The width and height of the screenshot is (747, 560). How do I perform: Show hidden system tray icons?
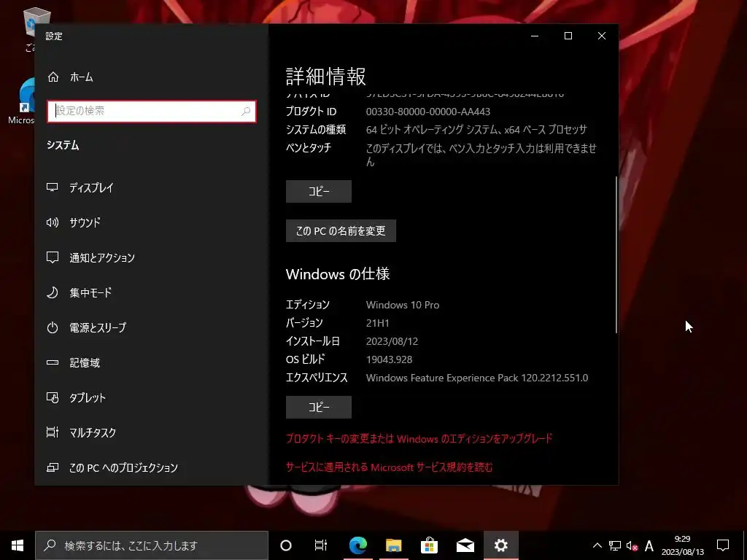click(x=597, y=545)
